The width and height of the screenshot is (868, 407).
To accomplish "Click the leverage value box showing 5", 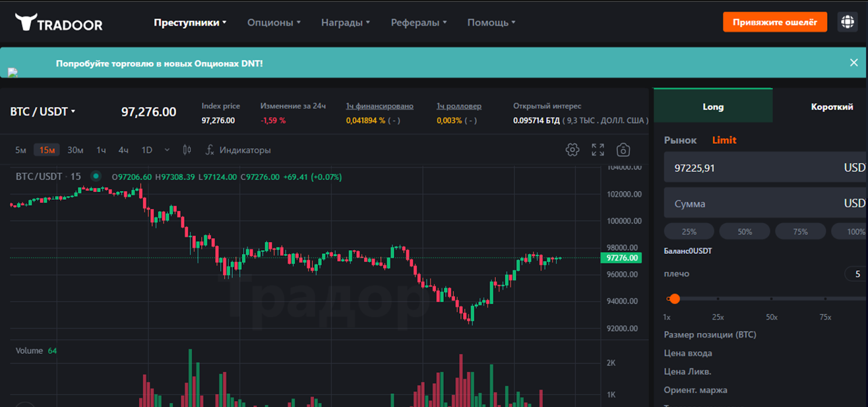I will click(857, 274).
